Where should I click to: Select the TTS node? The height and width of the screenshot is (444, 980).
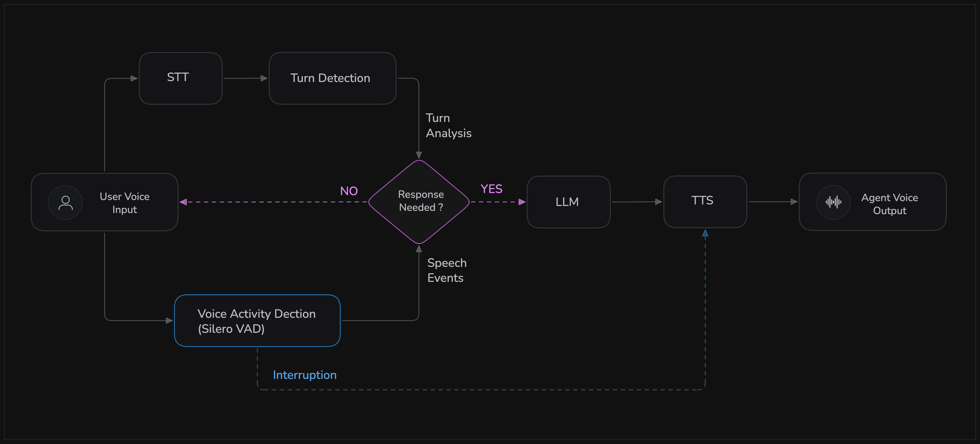(705, 202)
